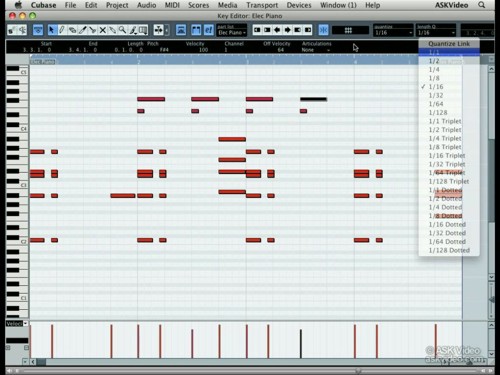Select 1/8 from length menu
The width and height of the screenshot is (500, 375).
(449, 78)
